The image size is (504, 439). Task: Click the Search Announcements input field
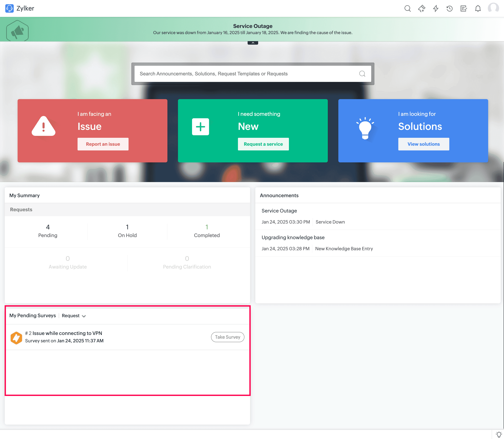245,74
